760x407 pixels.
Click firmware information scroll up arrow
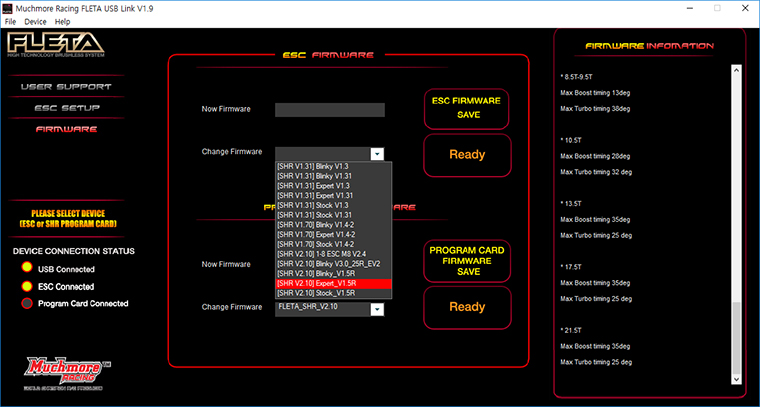pos(736,71)
